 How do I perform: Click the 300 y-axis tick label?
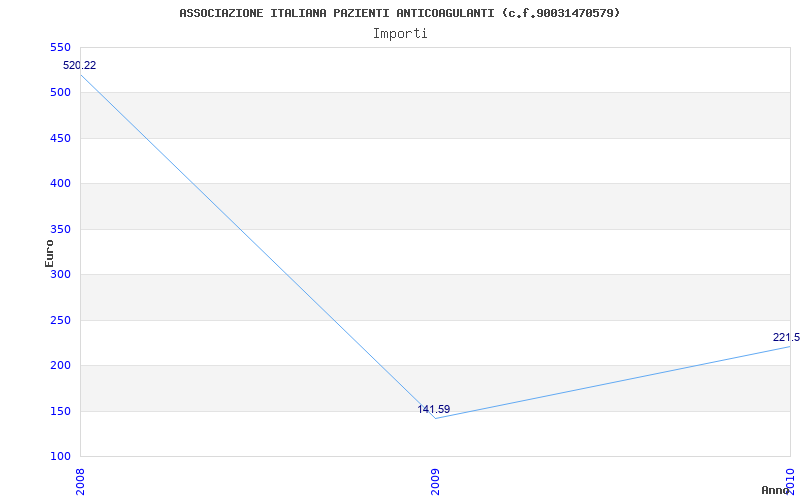[x=60, y=274]
